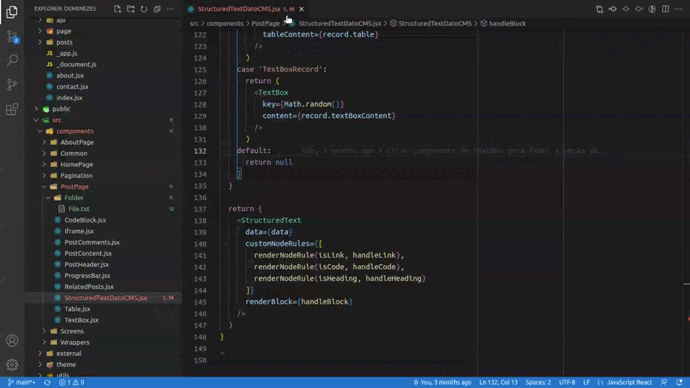Click the middle commit-navigation icon in editor toolbar

(626, 9)
